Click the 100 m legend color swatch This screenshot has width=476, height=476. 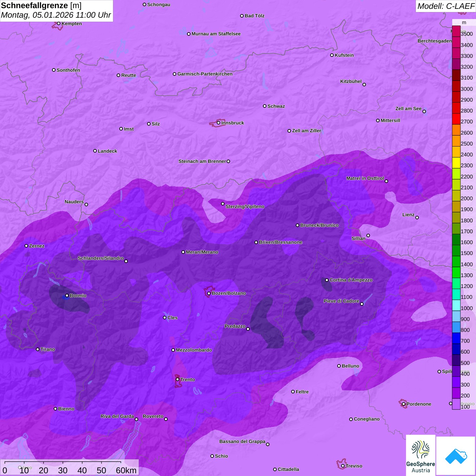tap(456, 404)
